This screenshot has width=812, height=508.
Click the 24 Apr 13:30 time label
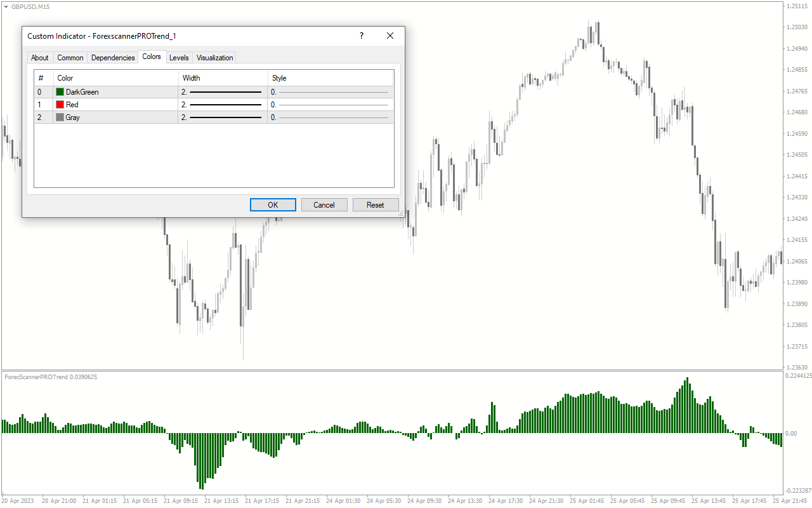(x=464, y=501)
